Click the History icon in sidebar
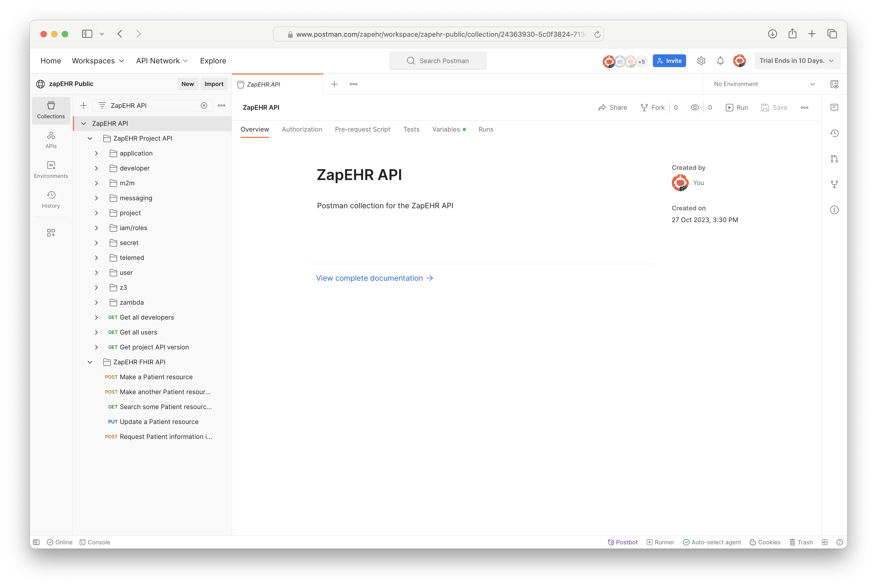 click(51, 195)
